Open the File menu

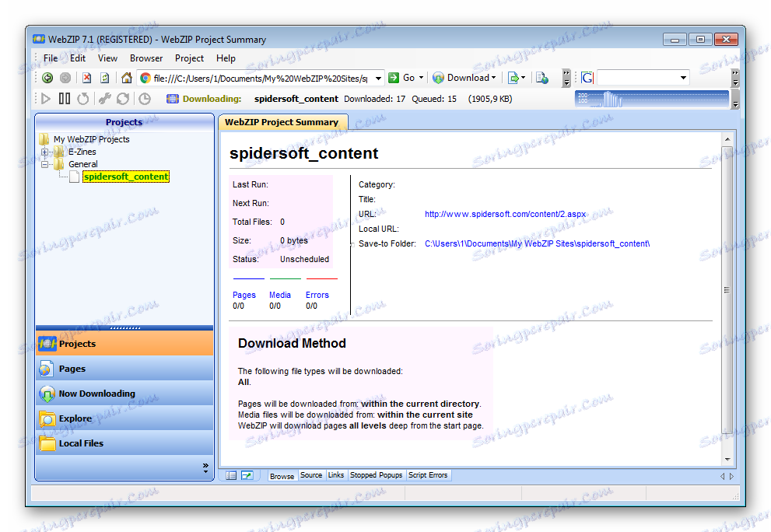[50, 58]
